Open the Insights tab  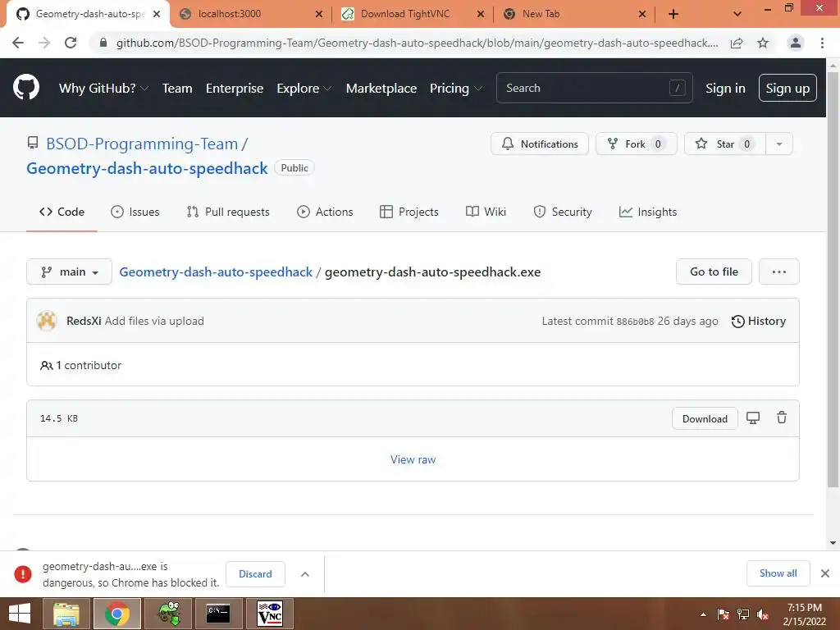coord(648,212)
